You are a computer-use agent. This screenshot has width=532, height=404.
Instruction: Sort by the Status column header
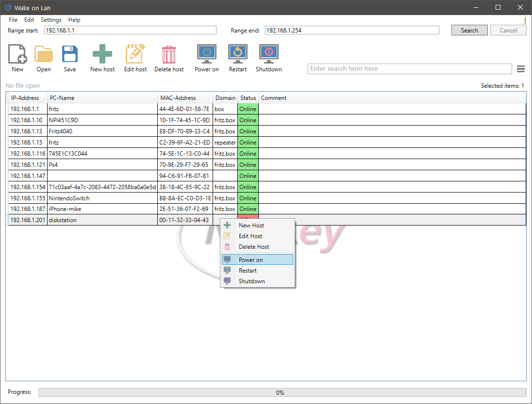[248, 97]
